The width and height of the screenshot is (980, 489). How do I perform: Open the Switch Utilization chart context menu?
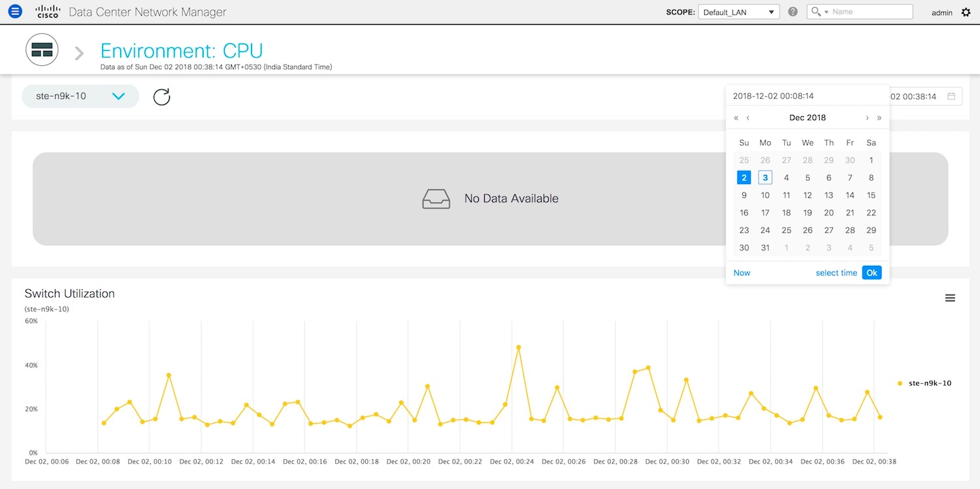tap(950, 298)
